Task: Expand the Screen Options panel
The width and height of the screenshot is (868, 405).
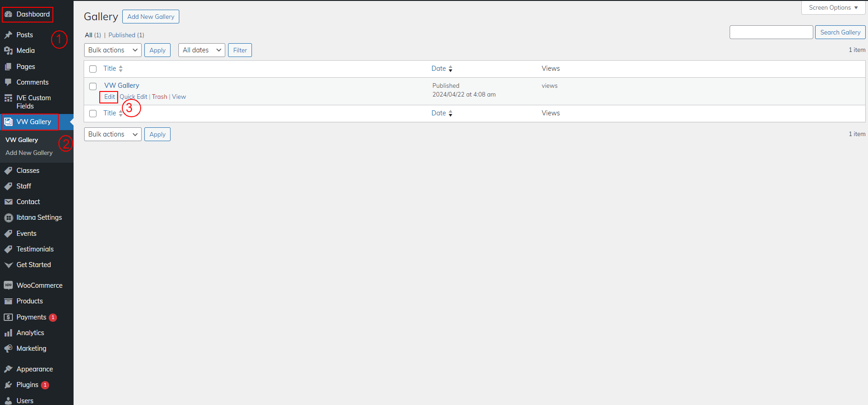Action: 833,8
